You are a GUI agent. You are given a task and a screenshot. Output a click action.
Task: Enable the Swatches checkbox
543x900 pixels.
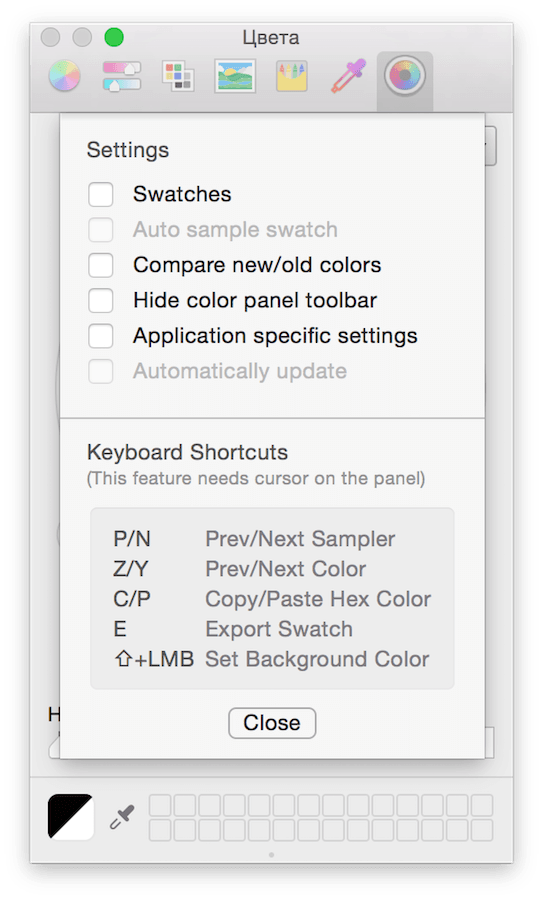(100, 194)
